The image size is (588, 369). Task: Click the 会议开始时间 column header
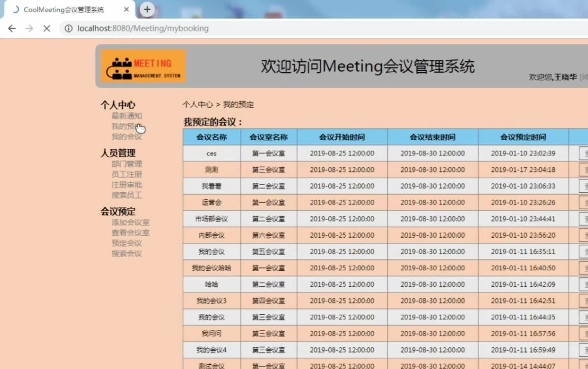[x=342, y=137]
